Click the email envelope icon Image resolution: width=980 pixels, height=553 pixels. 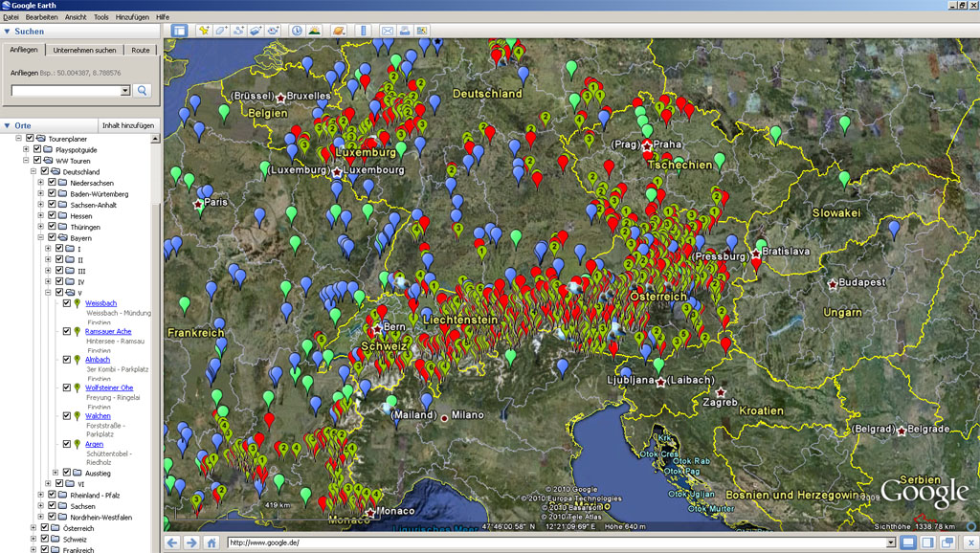click(x=388, y=31)
